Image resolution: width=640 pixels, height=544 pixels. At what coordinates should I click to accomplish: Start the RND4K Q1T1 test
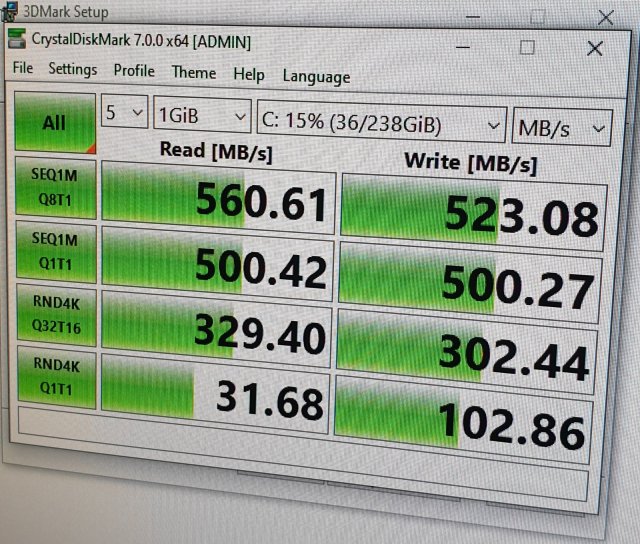[57, 377]
